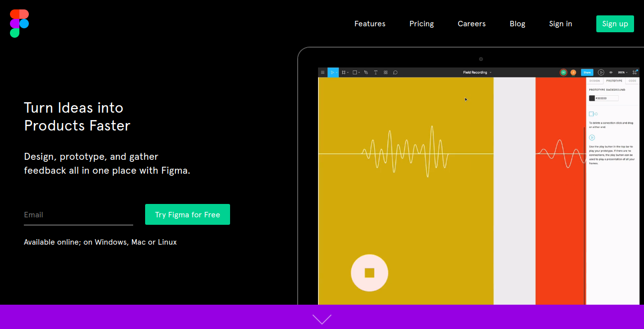644x329 pixels.
Task: Click the prototype background color swatch
Action: (x=592, y=98)
